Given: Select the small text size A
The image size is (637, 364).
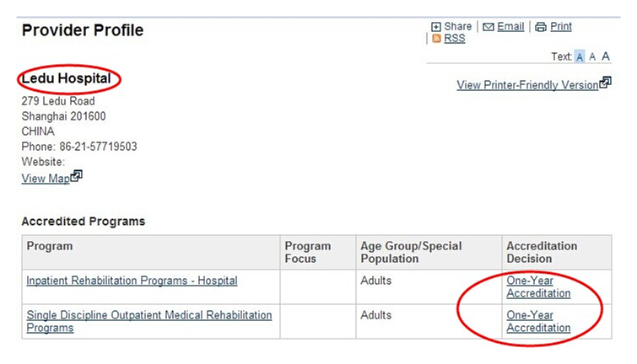Looking at the screenshot, I should pyautogui.click(x=580, y=56).
